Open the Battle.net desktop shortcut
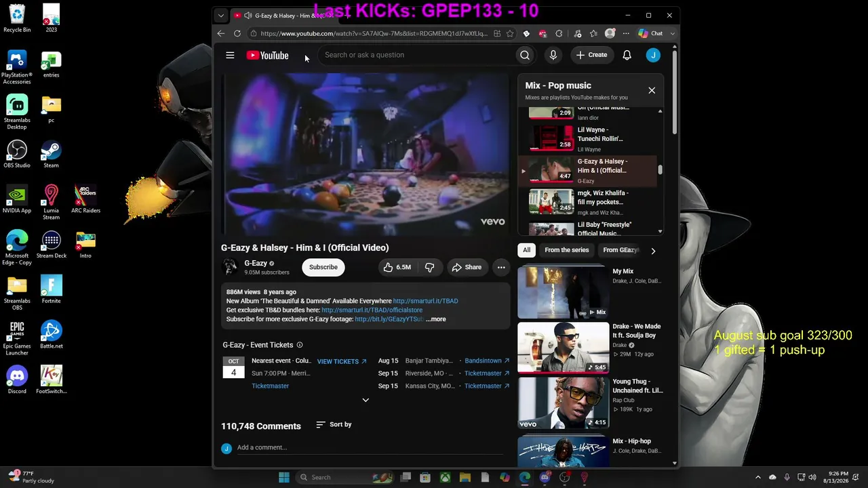The image size is (868, 488). pyautogui.click(x=51, y=335)
